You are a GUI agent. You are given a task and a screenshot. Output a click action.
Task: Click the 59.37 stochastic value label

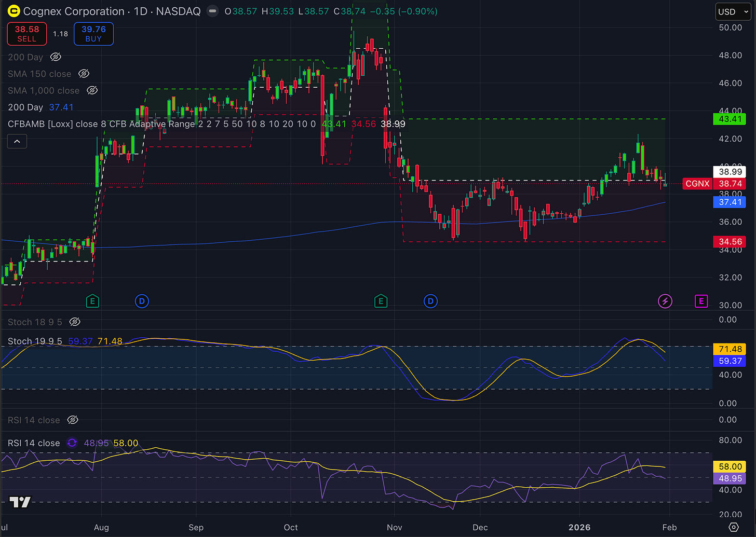730,361
